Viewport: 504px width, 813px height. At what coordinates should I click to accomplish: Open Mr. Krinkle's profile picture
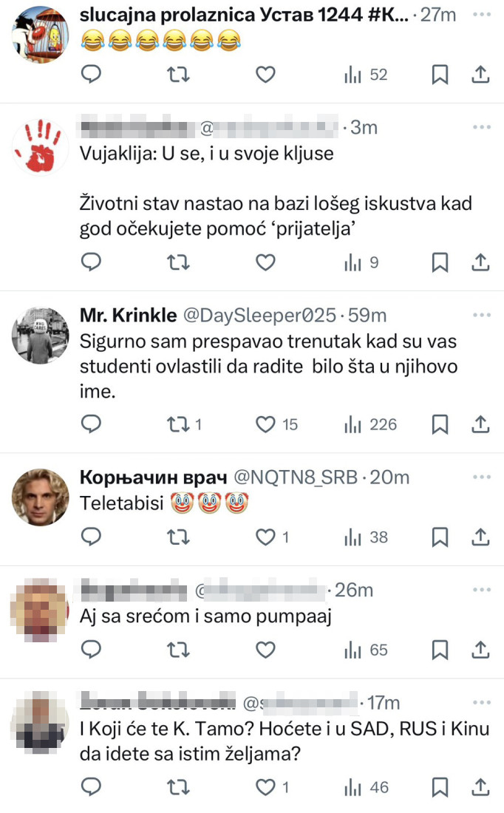click(40, 335)
